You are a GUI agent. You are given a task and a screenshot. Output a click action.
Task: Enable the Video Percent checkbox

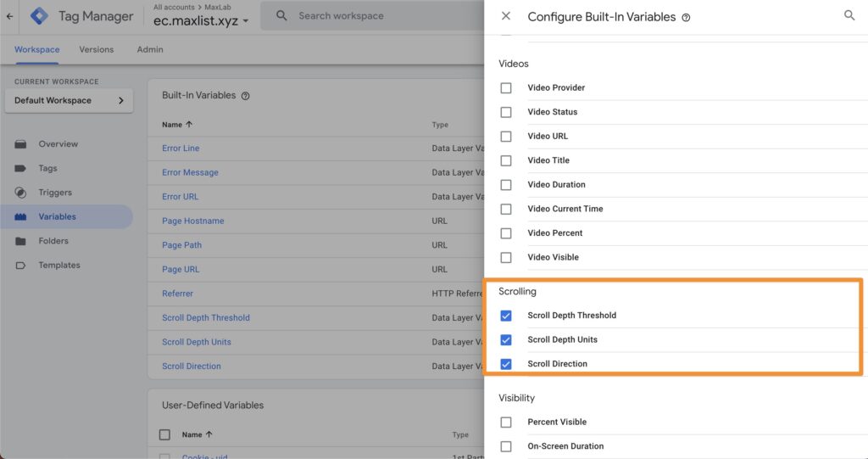tap(506, 233)
